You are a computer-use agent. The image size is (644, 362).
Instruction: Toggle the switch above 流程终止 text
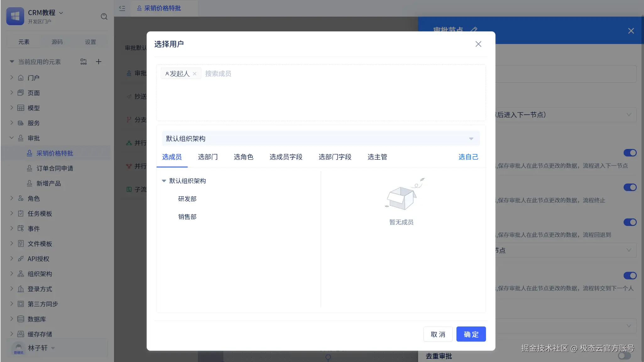coord(630,187)
